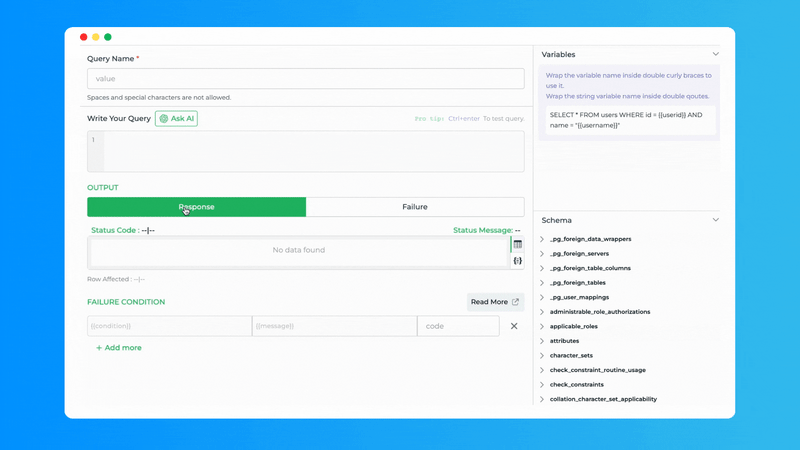Expand check_constraint_routine_usage schema node
Image resolution: width=800 pixels, height=450 pixels.
pyautogui.click(x=542, y=370)
